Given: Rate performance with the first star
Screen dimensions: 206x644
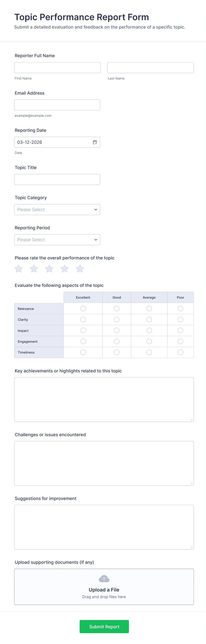Looking at the screenshot, I should (19, 269).
